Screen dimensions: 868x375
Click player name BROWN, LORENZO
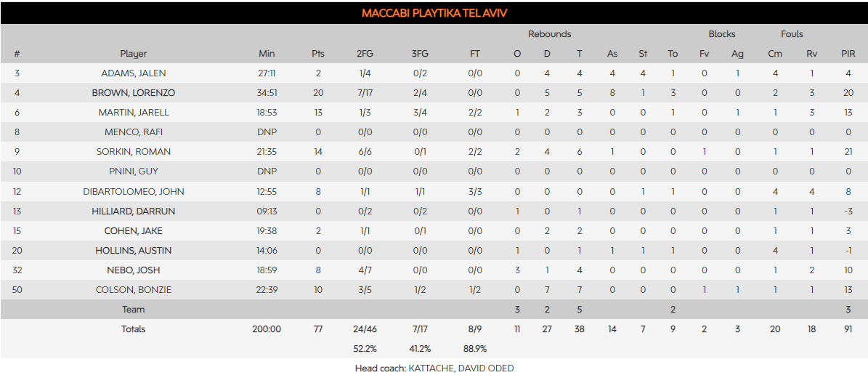click(133, 93)
